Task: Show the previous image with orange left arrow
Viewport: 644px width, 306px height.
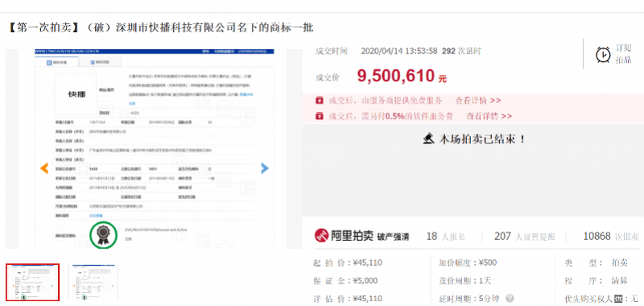Action: tap(44, 168)
